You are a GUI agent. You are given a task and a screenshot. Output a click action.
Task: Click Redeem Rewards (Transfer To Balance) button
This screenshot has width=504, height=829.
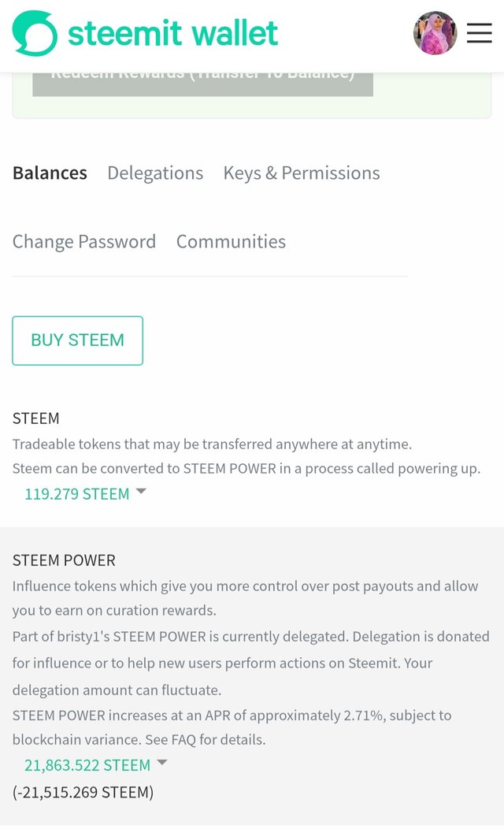click(x=203, y=84)
